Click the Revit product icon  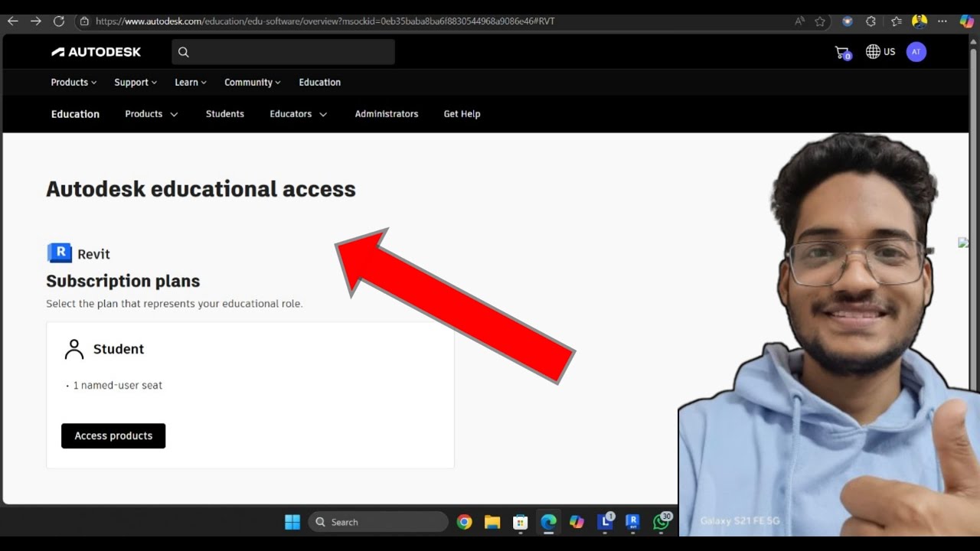click(60, 253)
